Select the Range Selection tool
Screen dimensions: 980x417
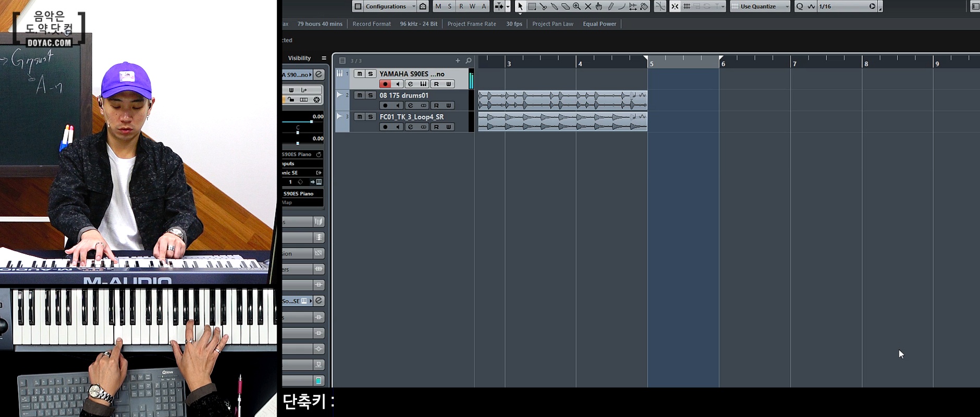(x=532, y=6)
